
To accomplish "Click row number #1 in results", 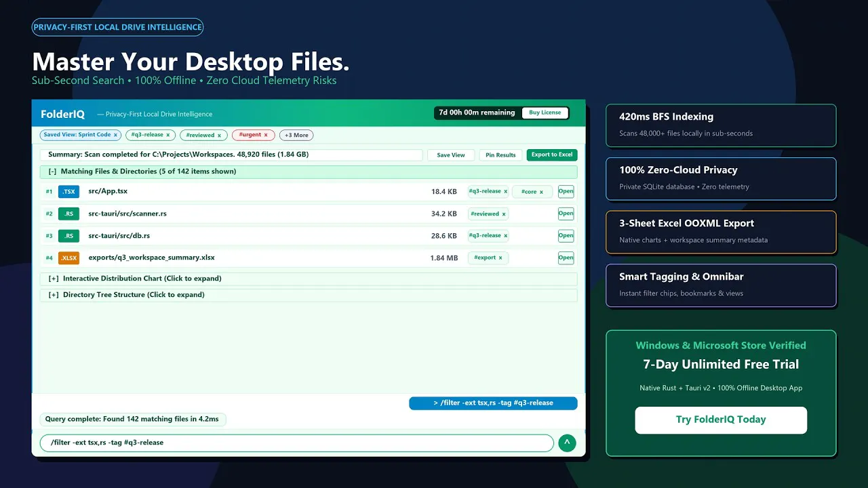I will (x=49, y=192).
